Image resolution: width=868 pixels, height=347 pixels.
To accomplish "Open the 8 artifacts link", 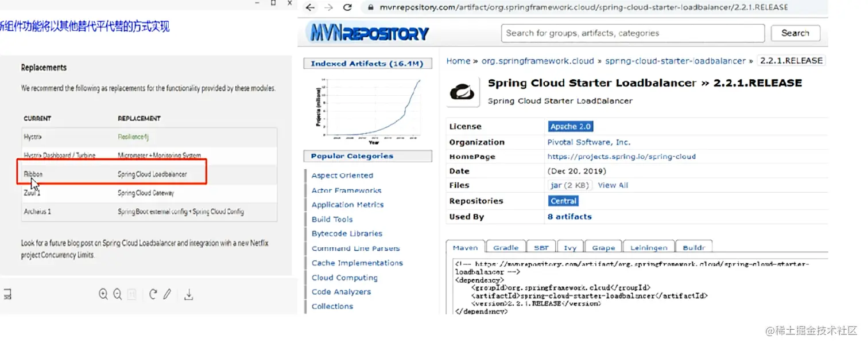I will 569,217.
